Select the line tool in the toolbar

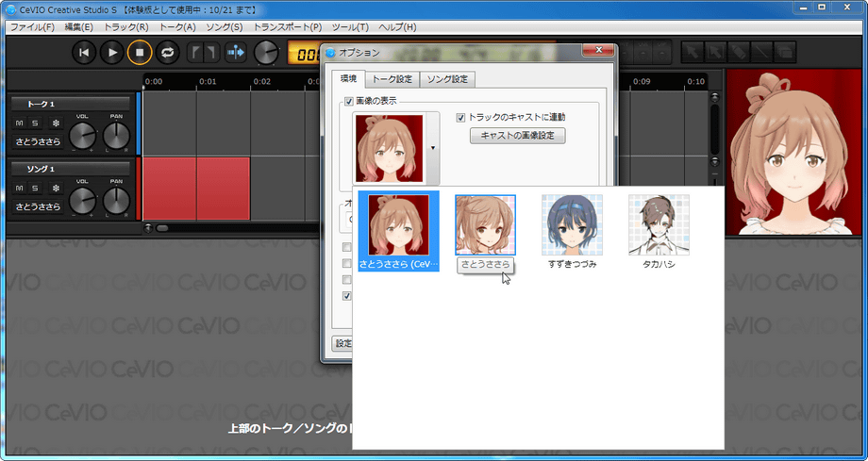[x=761, y=53]
